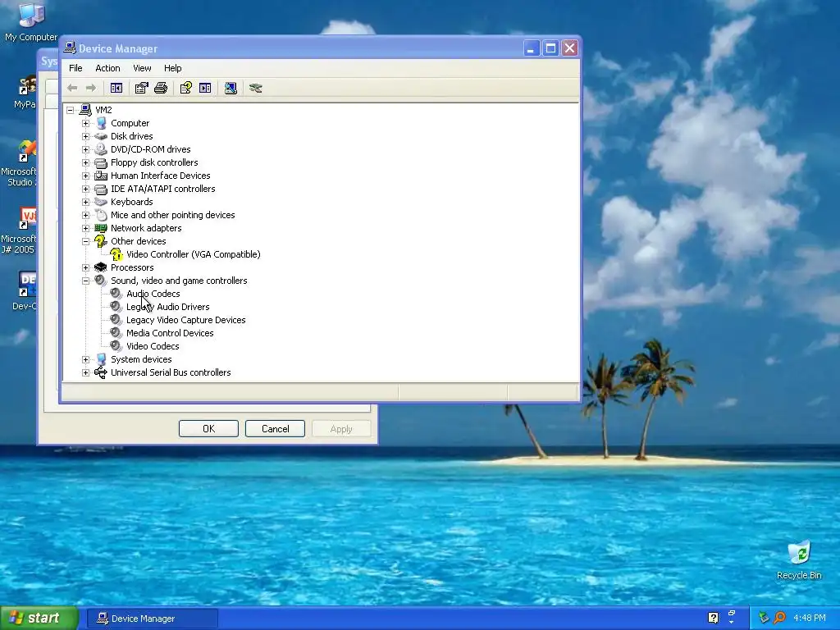The image size is (840, 630).
Task: Expand the Processors category
Action: point(85,267)
